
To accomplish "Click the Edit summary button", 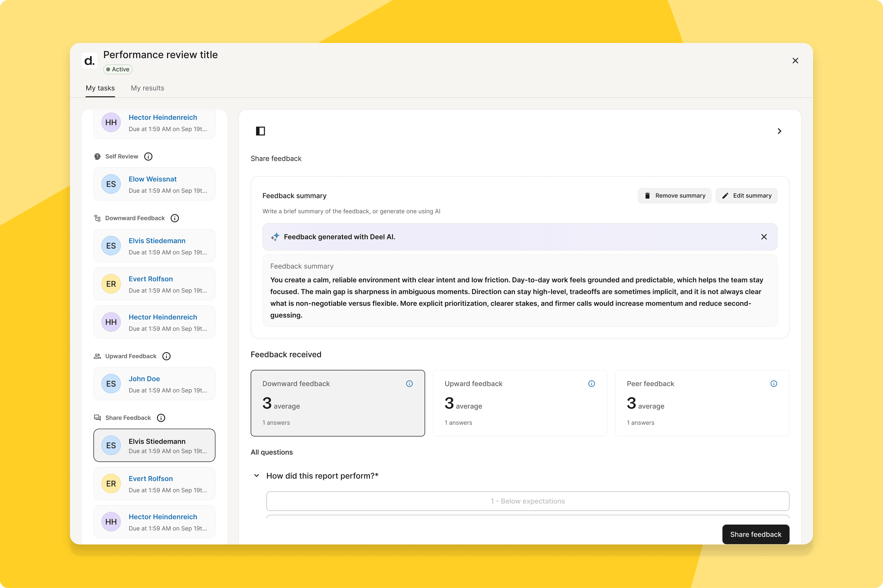I will point(746,196).
